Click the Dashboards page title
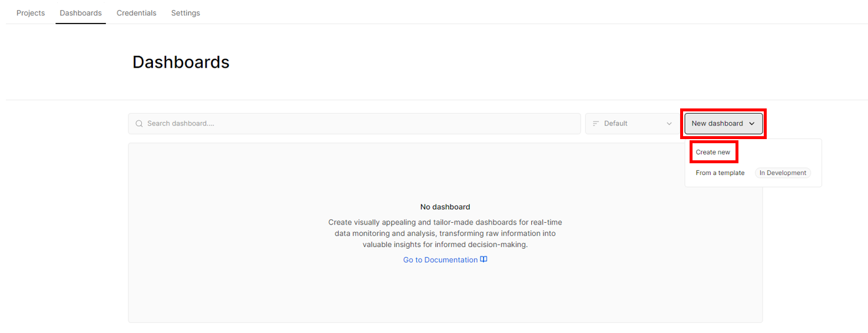The width and height of the screenshot is (868, 333). (181, 62)
